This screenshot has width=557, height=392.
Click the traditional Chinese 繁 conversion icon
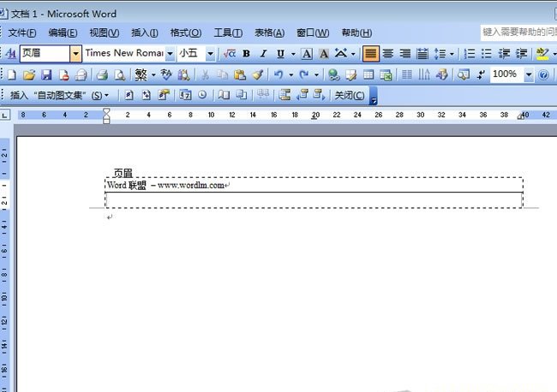[141, 74]
